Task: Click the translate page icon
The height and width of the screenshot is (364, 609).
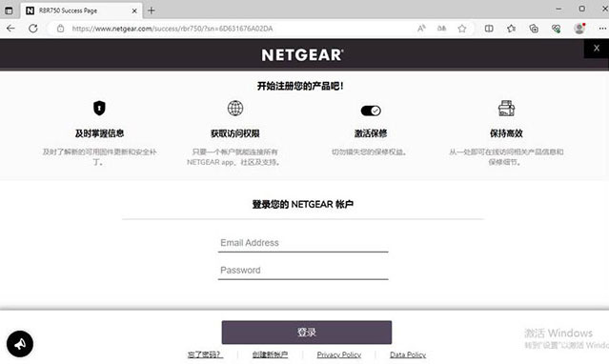Action: 441,29
